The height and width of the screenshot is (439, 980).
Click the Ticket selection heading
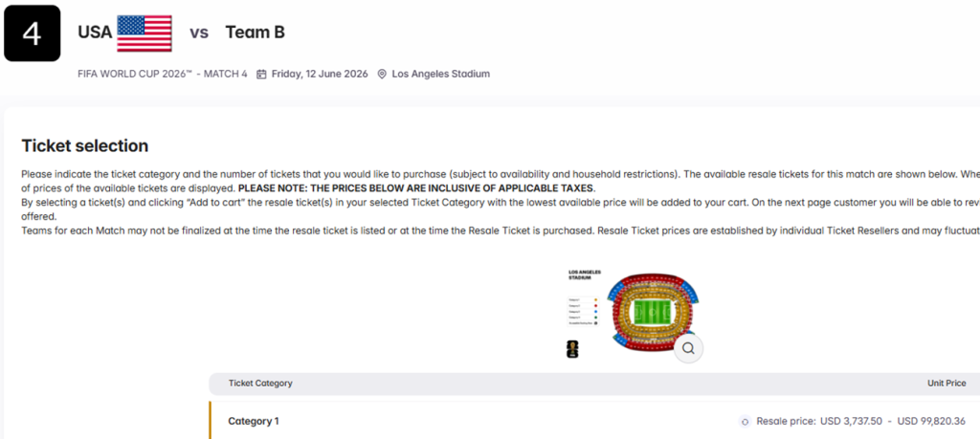click(x=85, y=146)
